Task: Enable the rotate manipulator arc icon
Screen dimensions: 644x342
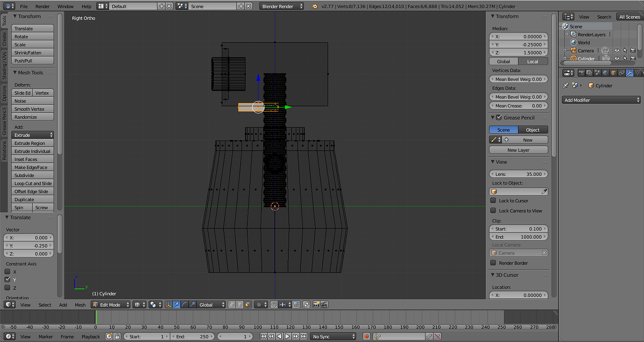Action: coord(184,305)
